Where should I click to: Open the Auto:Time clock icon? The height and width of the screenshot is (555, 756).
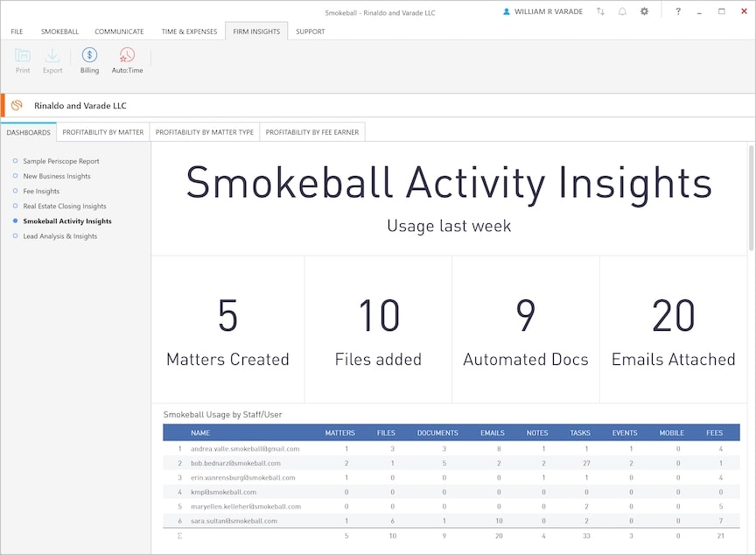point(127,55)
